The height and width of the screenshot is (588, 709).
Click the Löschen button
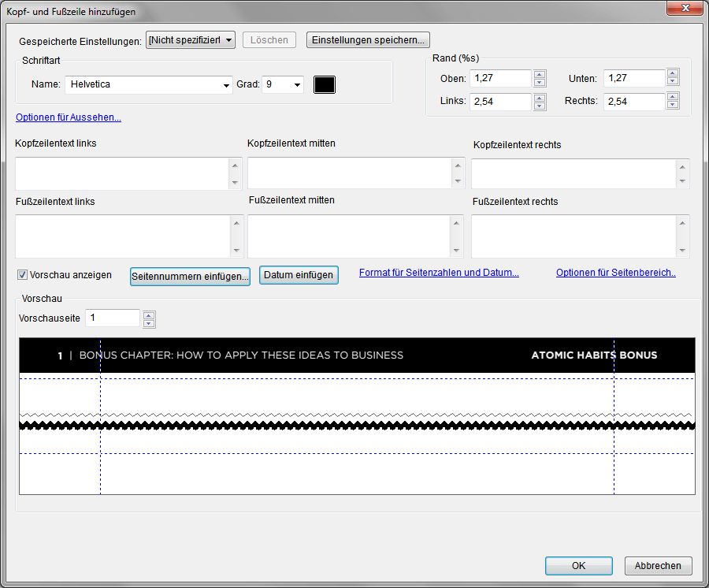point(269,39)
